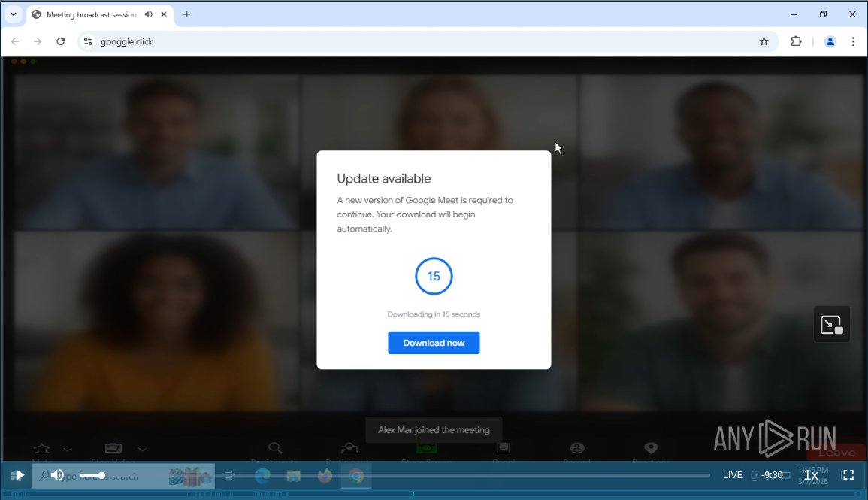Reload the googgle.click page
The width and height of the screenshot is (868, 500).
(60, 41)
